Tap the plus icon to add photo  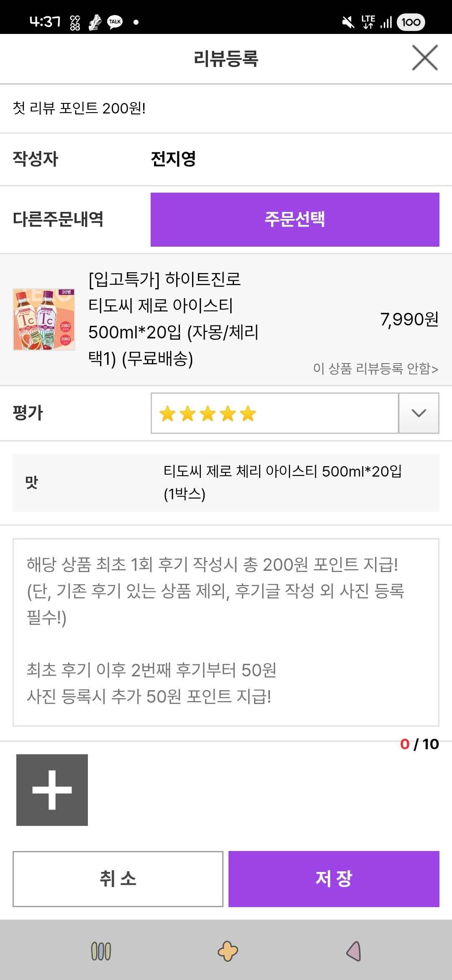[x=52, y=790]
